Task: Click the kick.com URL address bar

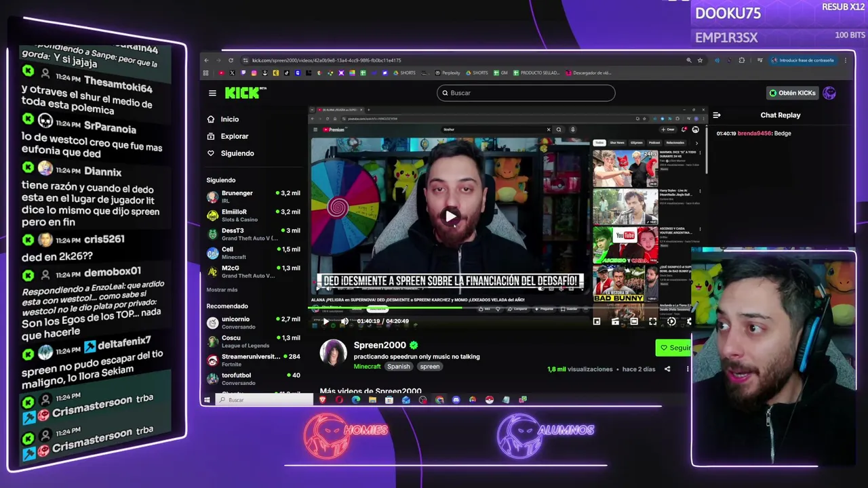Action: click(461, 60)
